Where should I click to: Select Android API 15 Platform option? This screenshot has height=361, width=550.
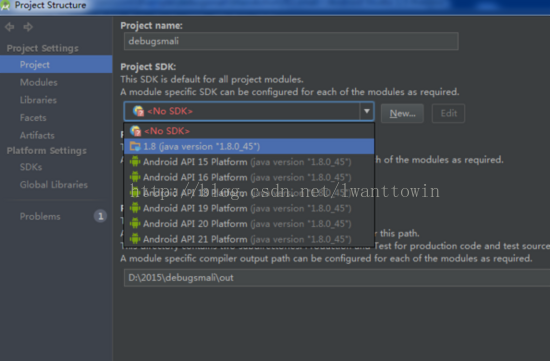(249, 162)
